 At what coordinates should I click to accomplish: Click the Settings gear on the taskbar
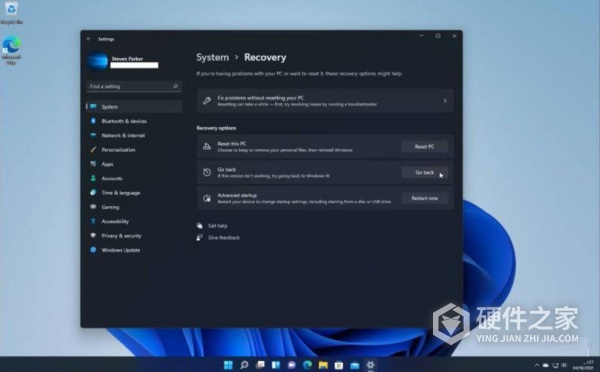(x=370, y=365)
